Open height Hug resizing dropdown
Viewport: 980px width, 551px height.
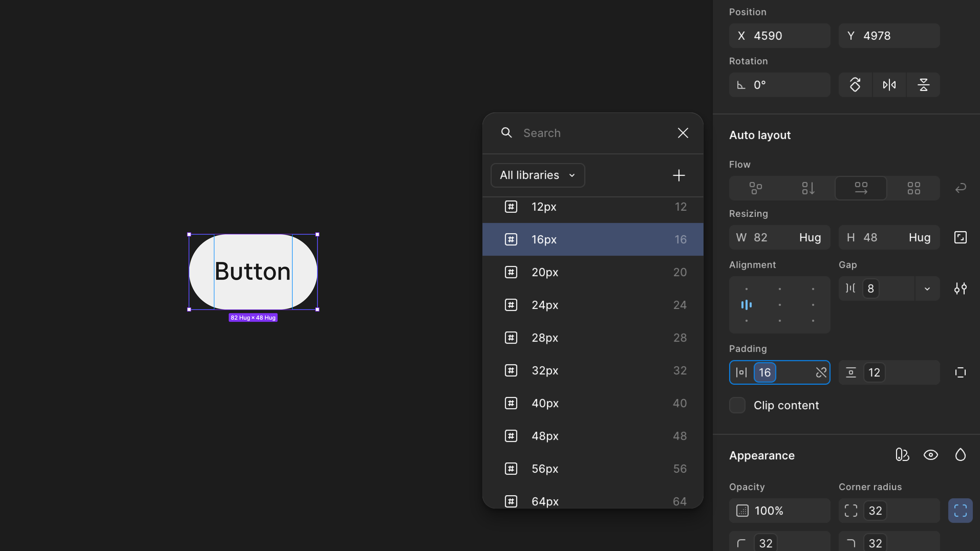click(920, 237)
